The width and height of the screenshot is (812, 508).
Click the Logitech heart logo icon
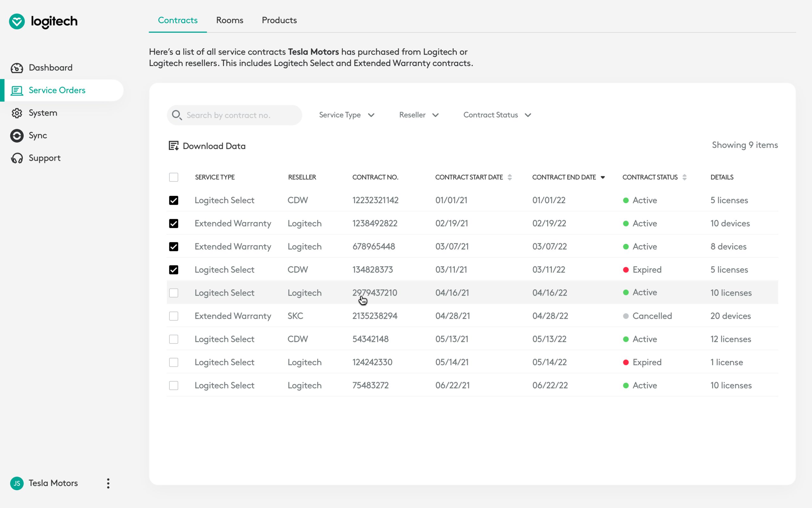point(17,22)
